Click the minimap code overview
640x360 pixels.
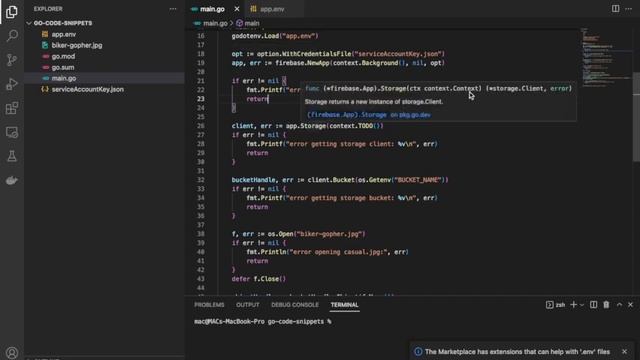[x=606, y=57]
